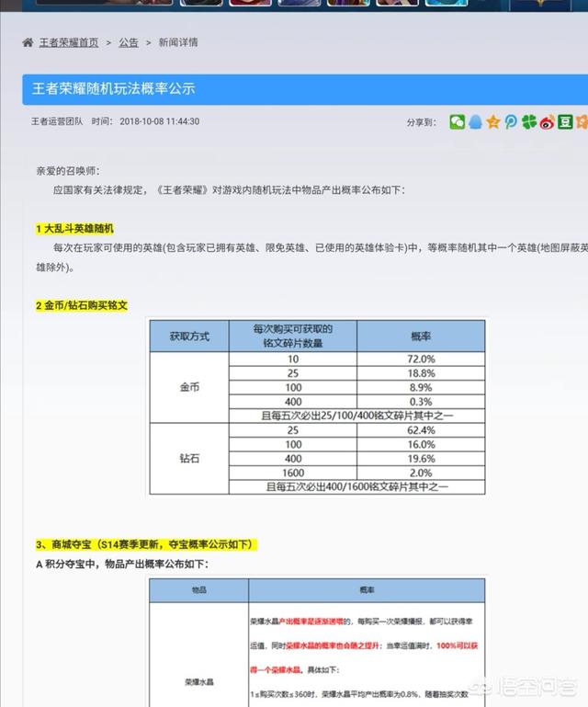Click the 18.8% probability cell
Viewport: 588px width, 707px height.
(421, 373)
